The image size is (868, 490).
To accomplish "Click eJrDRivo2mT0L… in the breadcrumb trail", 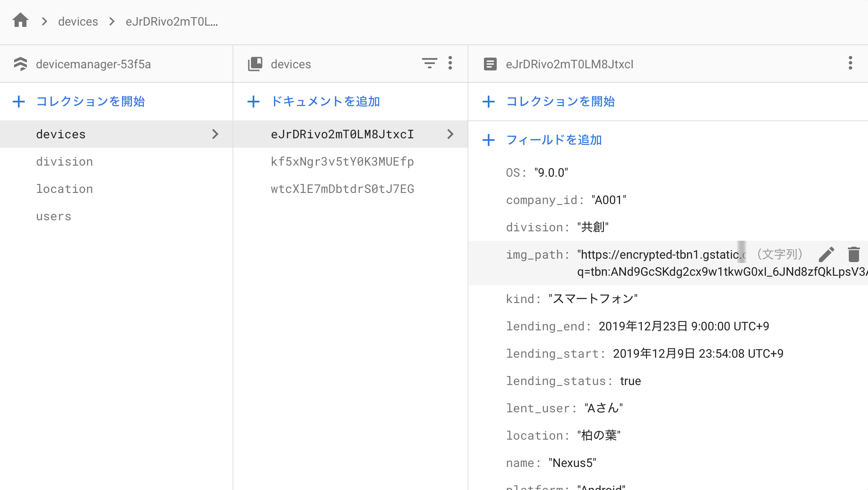I will click(x=171, y=21).
